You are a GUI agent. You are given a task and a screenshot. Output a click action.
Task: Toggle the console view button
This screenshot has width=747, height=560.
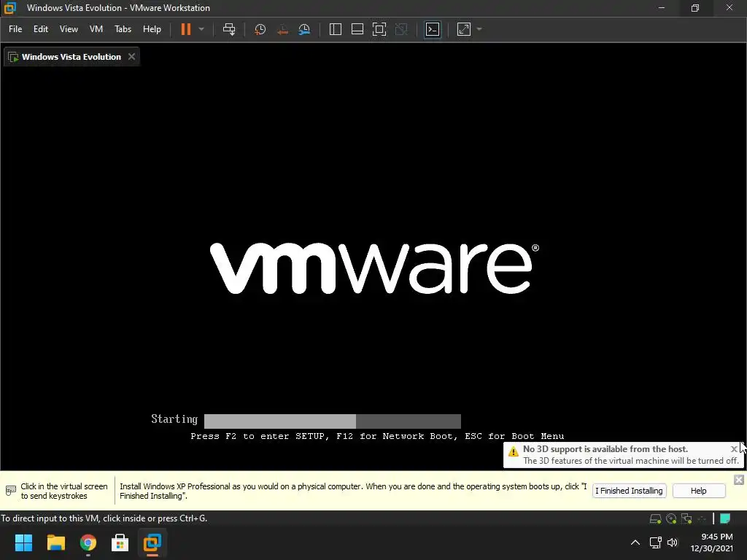click(433, 29)
